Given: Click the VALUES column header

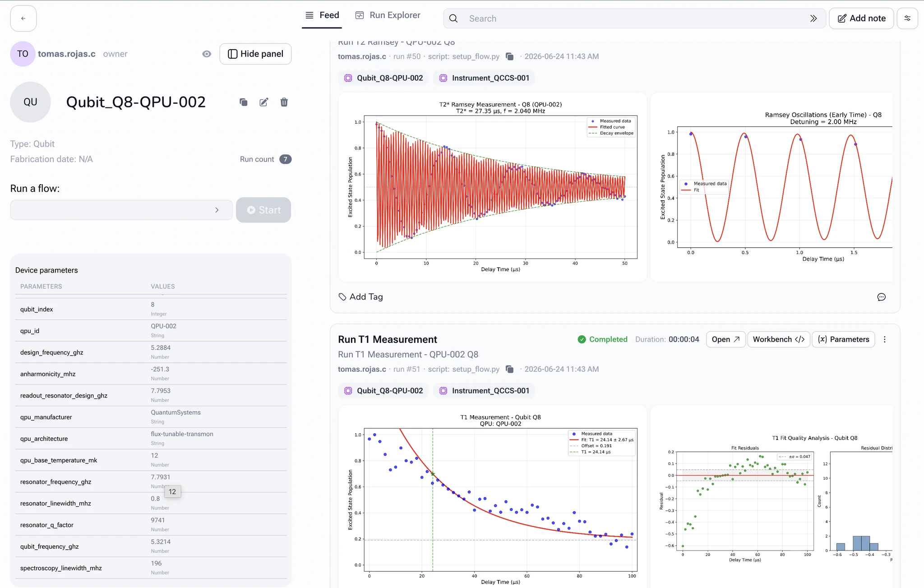Looking at the screenshot, I should pos(163,287).
